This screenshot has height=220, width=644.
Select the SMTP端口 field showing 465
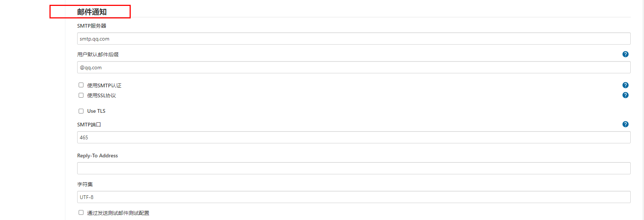coord(354,137)
